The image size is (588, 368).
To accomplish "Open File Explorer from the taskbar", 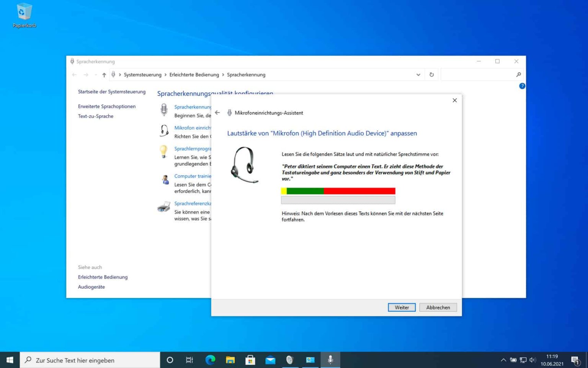I will (230, 360).
